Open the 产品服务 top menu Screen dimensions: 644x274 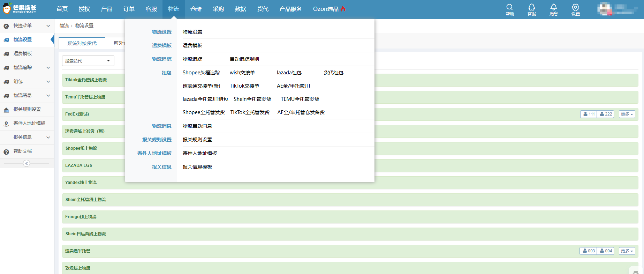tap(290, 9)
